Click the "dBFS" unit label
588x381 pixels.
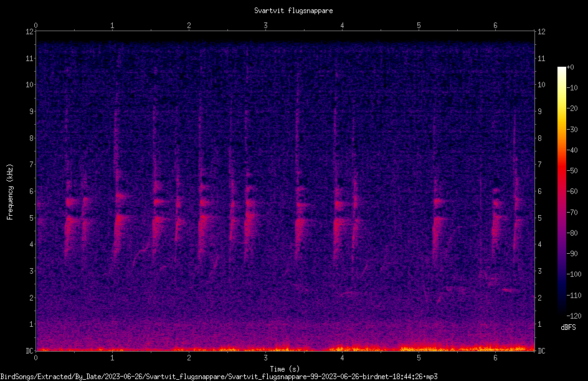point(568,327)
